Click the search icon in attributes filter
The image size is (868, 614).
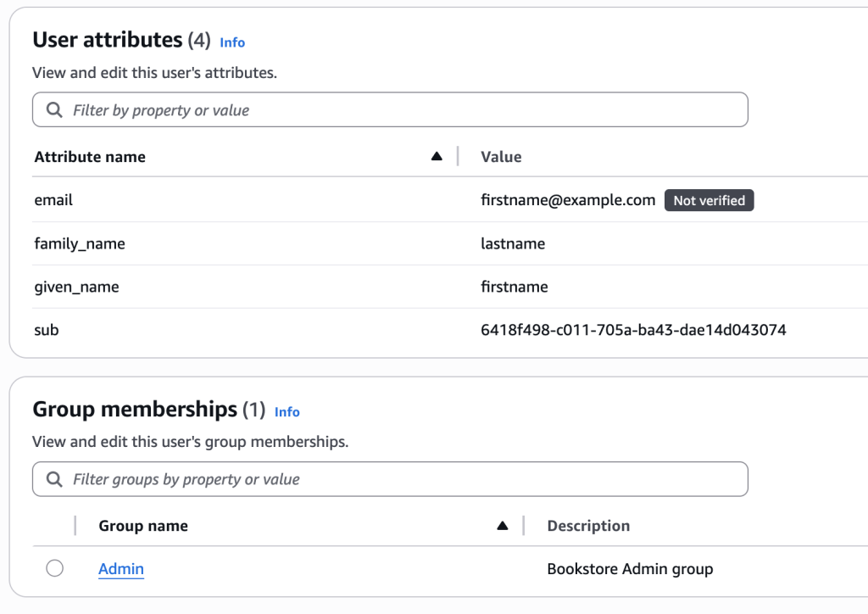[54, 109]
